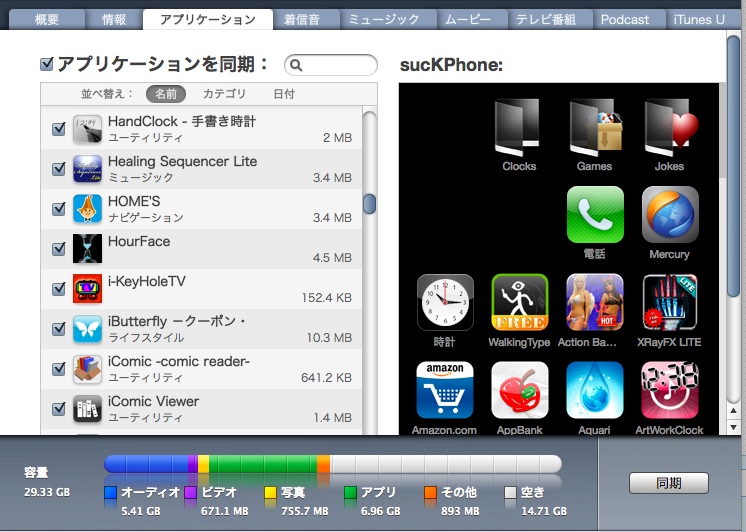
Task: Click the HandClock app icon in list
Action: [87, 128]
